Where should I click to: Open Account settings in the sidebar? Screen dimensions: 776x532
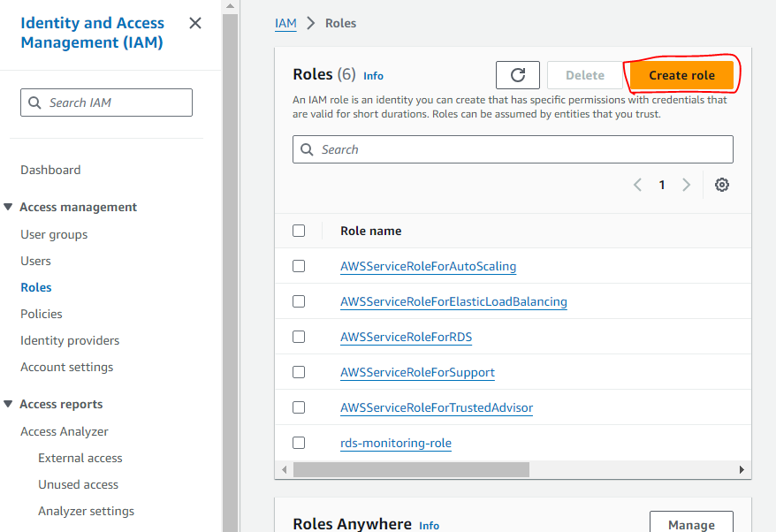[x=67, y=368]
